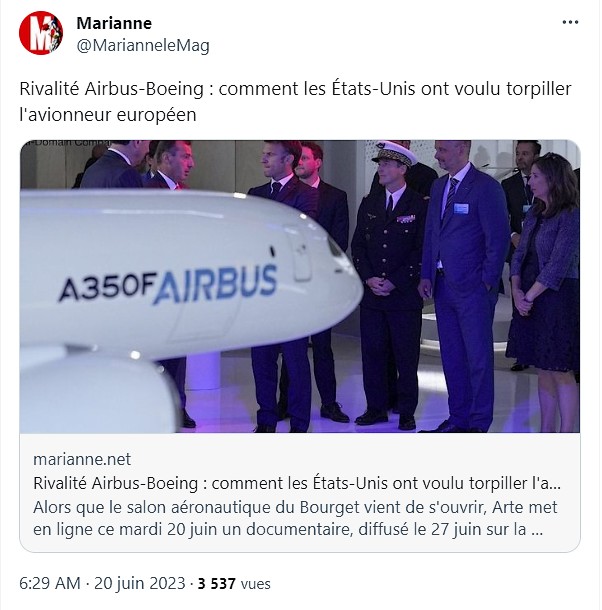
Task: Click the man in the blue suit with badge
Action: [462, 286]
